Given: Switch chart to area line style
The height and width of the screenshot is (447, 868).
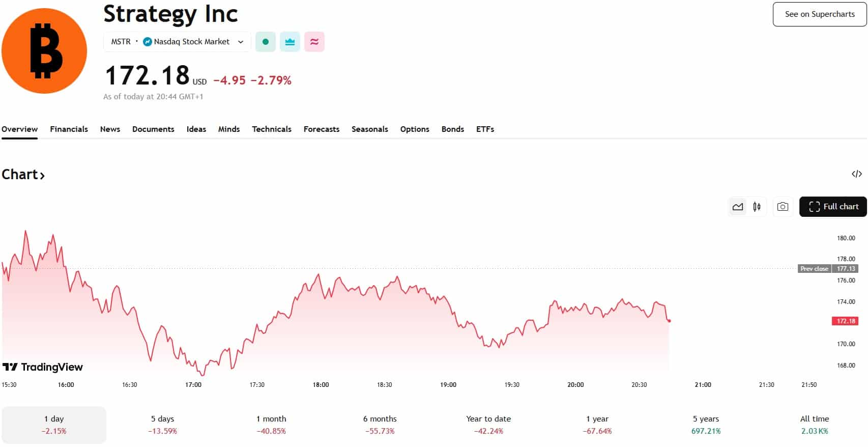Looking at the screenshot, I should click(x=738, y=207).
